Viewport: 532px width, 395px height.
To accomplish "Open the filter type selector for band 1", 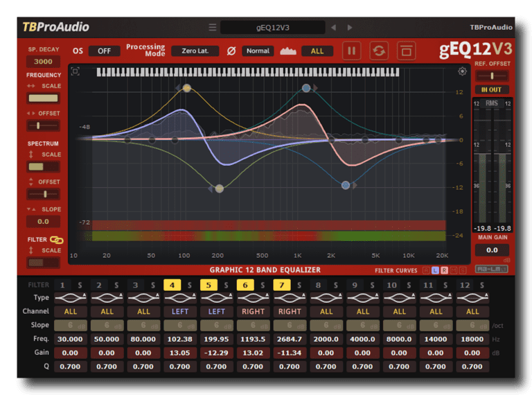I will 71,297.
